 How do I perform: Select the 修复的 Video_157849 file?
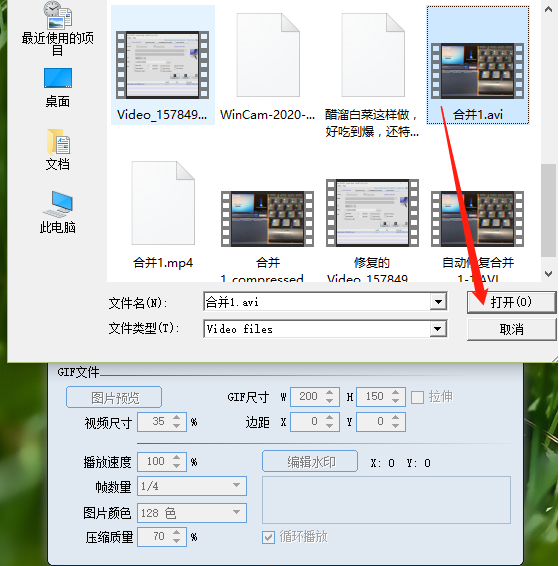[372, 213]
